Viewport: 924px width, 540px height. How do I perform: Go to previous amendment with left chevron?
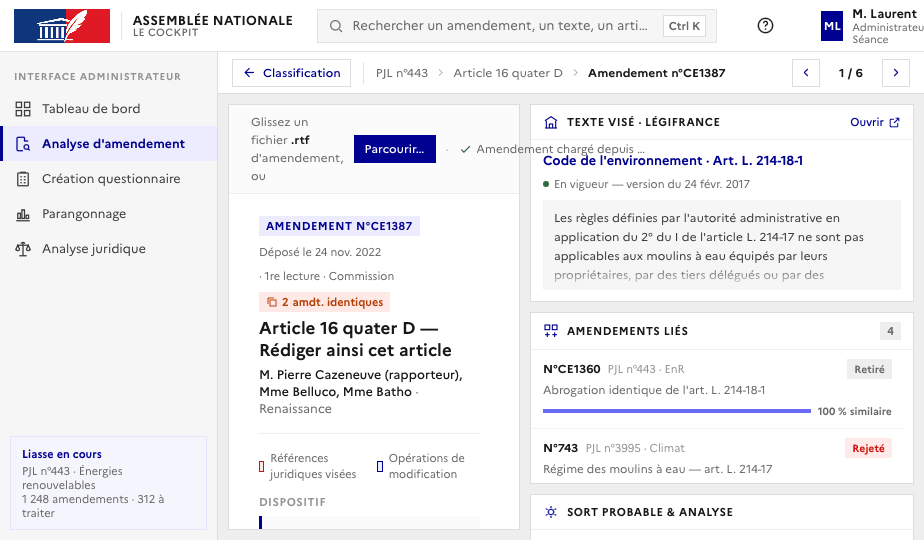pyautogui.click(x=806, y=73)
